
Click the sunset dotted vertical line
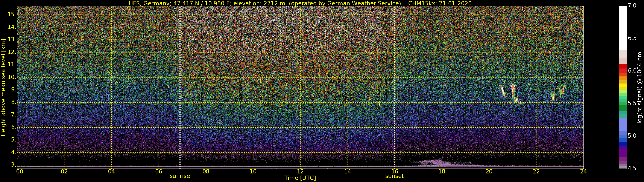(x=395, y=87)
